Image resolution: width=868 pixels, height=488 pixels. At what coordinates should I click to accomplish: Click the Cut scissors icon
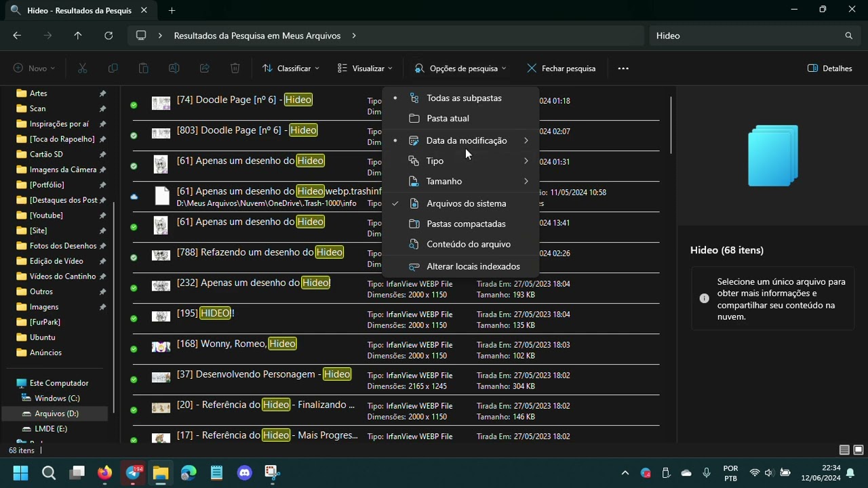point(82,68)
